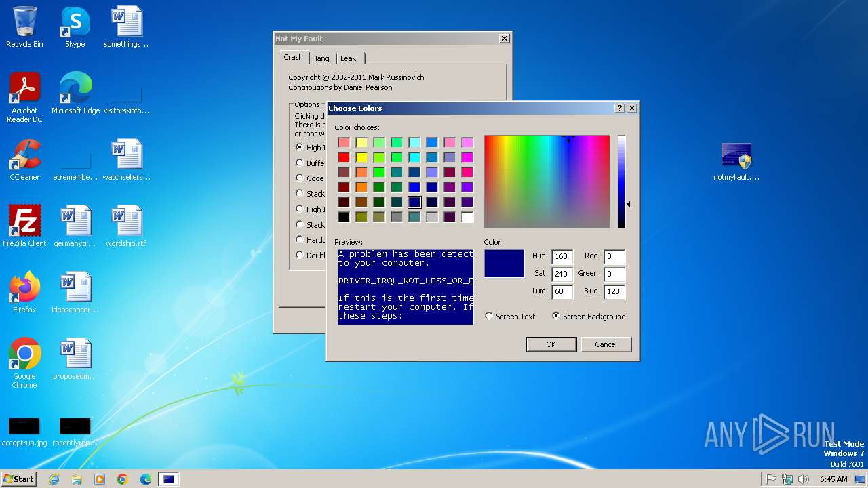The image size is (868, 488).
Task: Open the Action Center flag icon
Action: coord(771,479)
